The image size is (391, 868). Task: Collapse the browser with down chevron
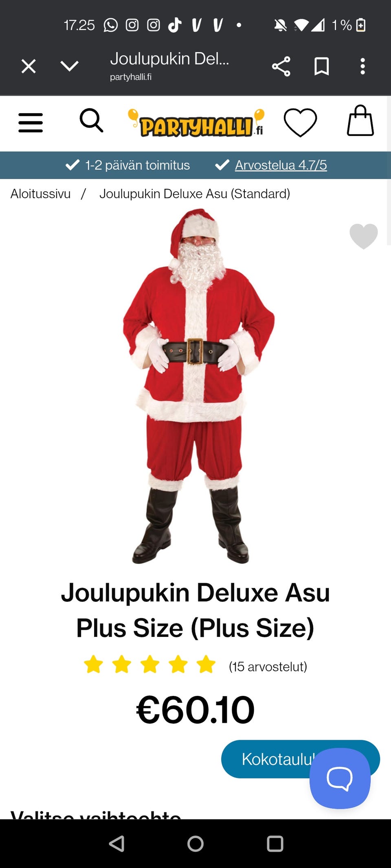(69, 66)
